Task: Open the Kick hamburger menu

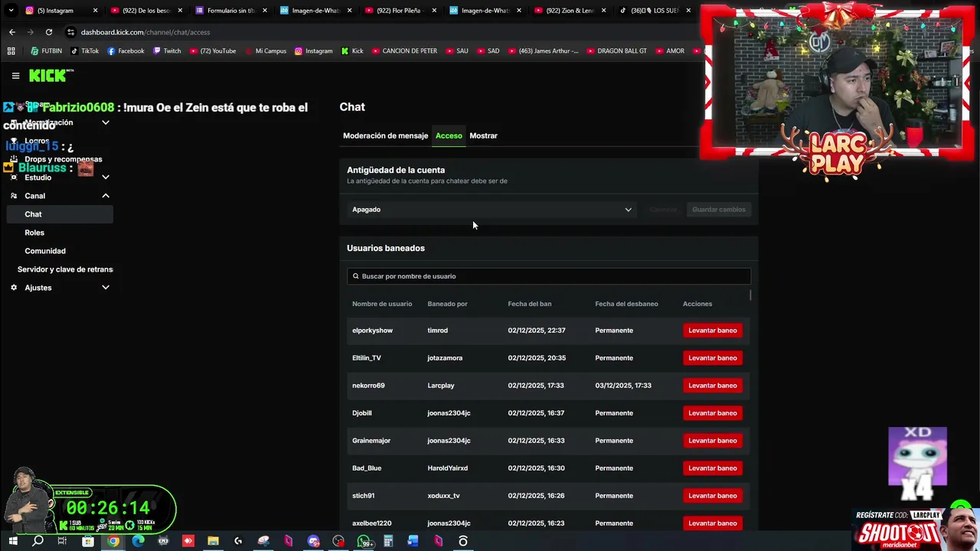Action: tap(15, 75)
